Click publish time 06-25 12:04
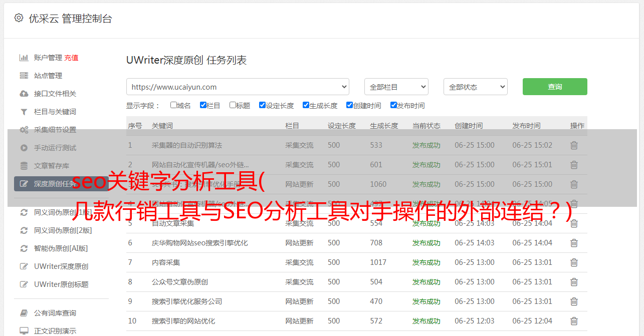Image resolution: width=644 pixels, height=336 pixels. tap(532, 321)
